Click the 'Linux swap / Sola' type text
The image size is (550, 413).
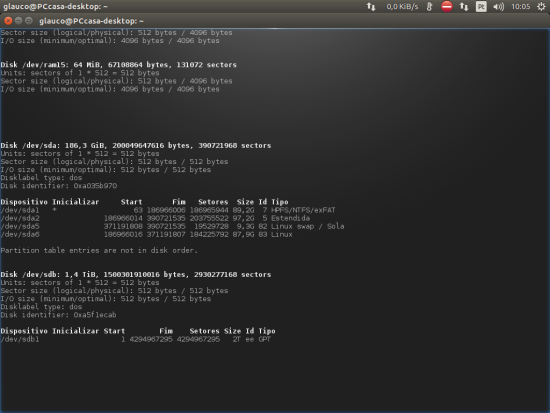[308, 226]
